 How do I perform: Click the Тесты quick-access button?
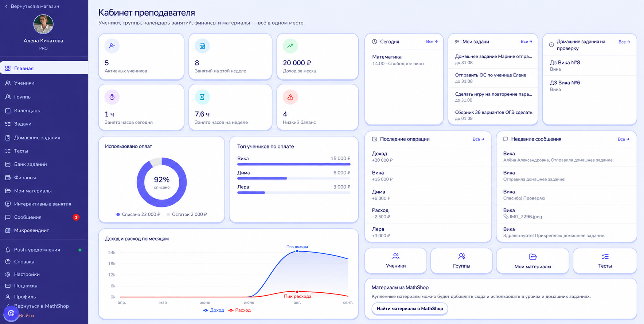coord(605,261)
